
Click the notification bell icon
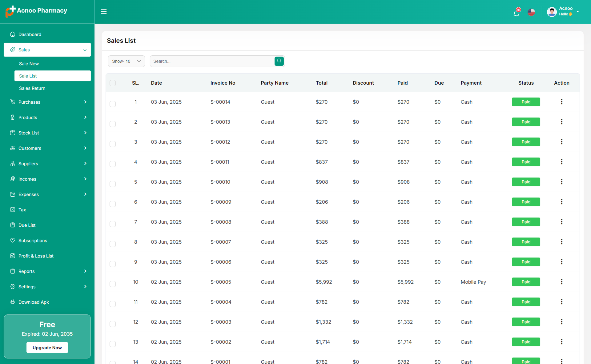click(x=516, y=12)
